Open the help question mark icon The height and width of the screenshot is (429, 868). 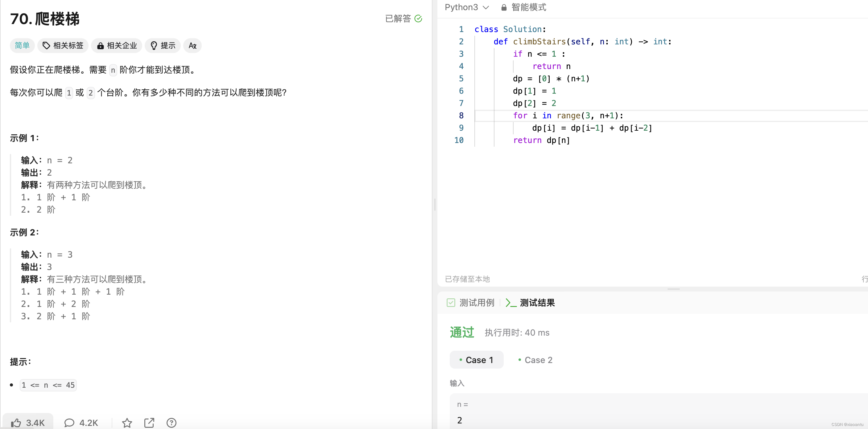pos(172,422)
